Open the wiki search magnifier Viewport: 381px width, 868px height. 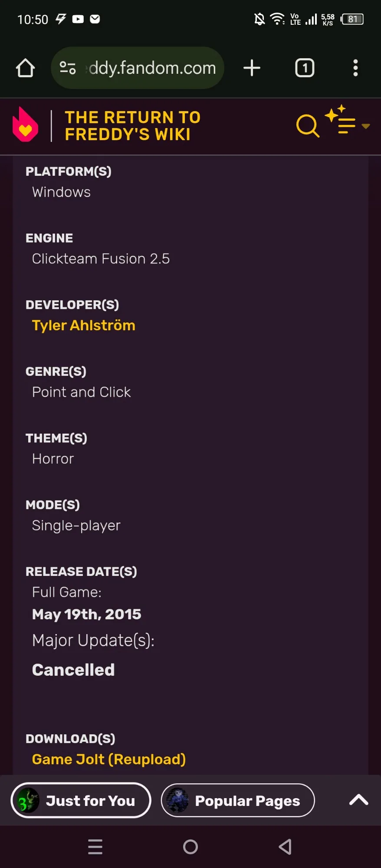point(308,126)
